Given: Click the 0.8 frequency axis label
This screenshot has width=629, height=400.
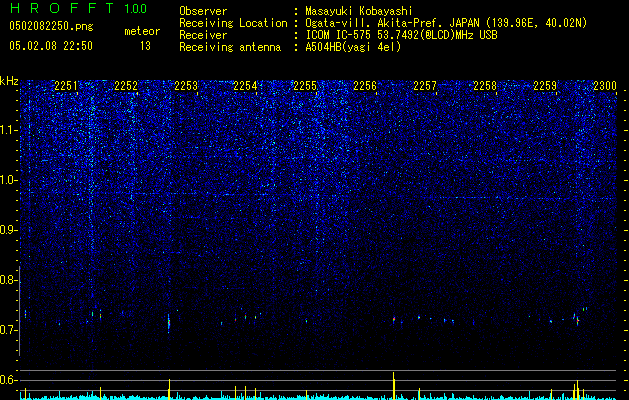Looking at the screenshot, I should point(8,280).
